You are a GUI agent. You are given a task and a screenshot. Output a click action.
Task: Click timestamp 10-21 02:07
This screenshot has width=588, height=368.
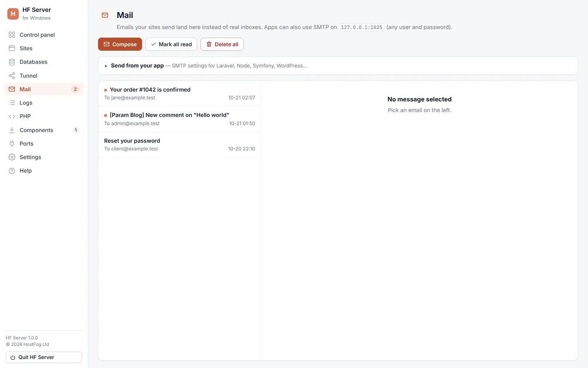coord(242,98)
